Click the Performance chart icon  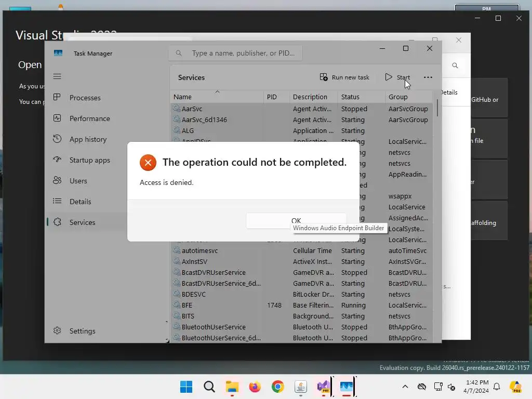[x=57, y=118]
